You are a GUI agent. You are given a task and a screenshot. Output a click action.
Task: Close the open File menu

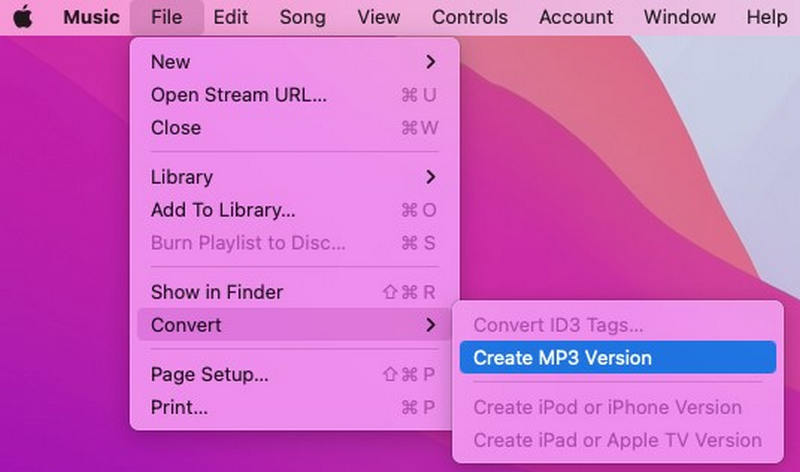pos(166,17)
